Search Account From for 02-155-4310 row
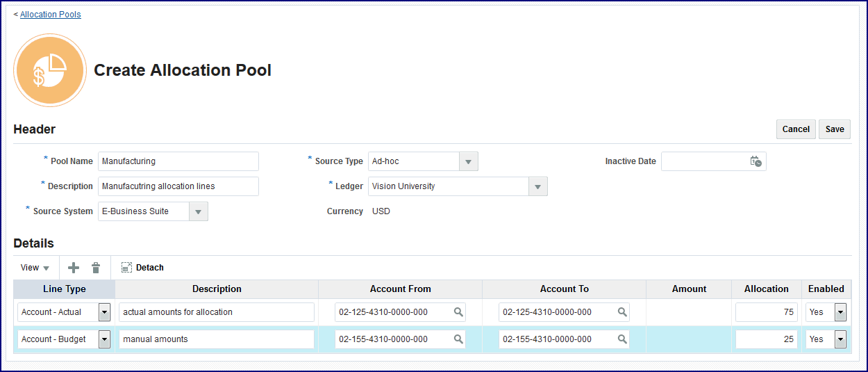Viewport: 868px width, 372px height. (x=458, y=339)
